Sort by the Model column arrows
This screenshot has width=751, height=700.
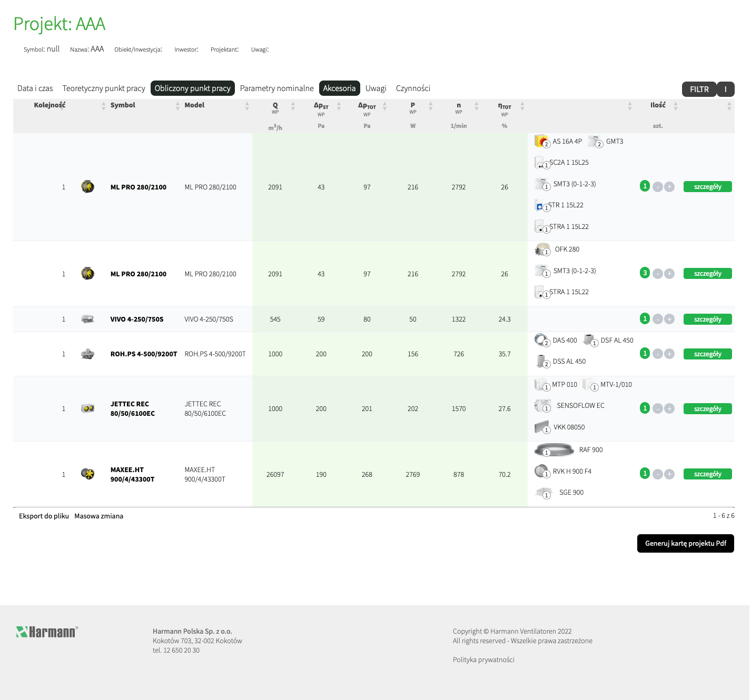pos(247,106)
